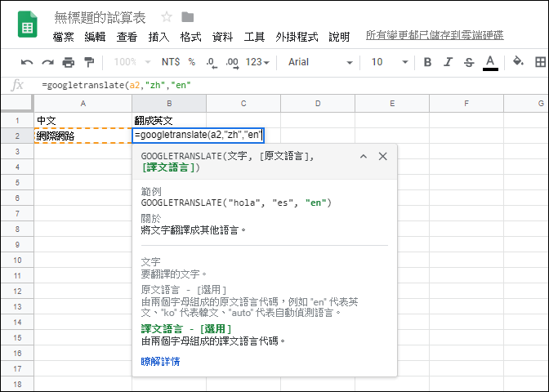Close the formula help popup

382,157
